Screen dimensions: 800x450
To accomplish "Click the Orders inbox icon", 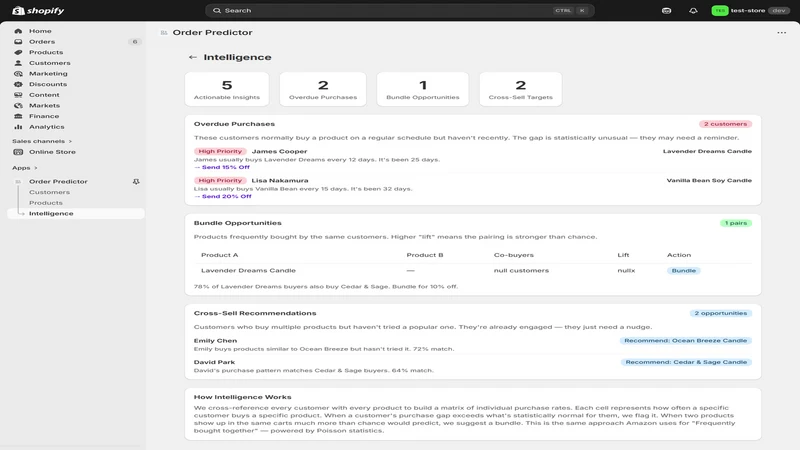I will point(18,42).
